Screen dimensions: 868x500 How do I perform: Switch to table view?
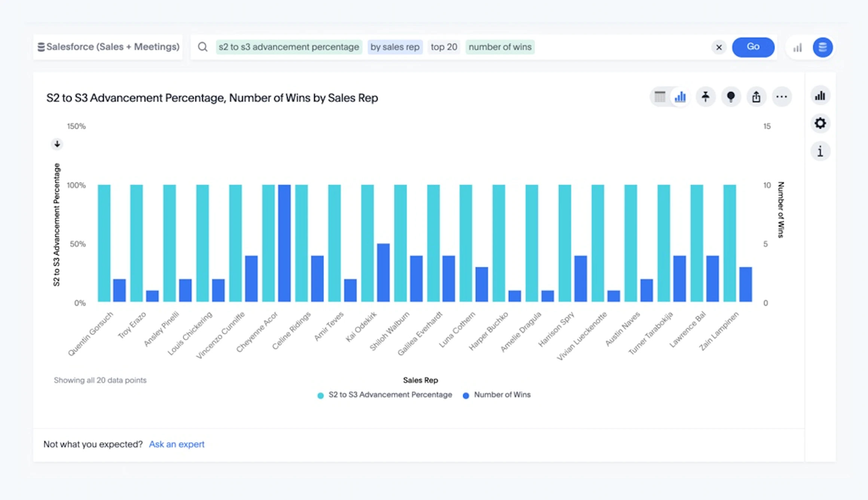pos(660,97)
